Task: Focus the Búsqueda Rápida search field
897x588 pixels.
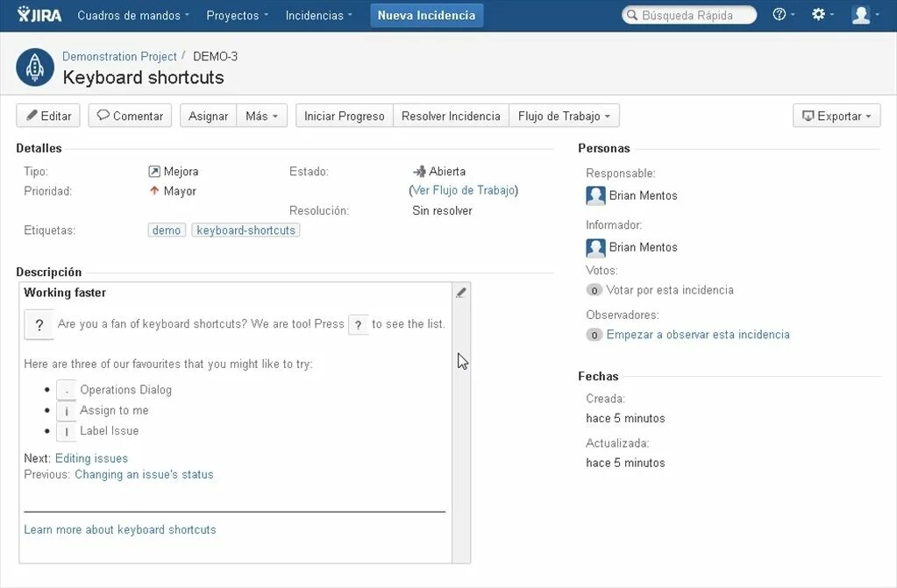Action: 689,15
